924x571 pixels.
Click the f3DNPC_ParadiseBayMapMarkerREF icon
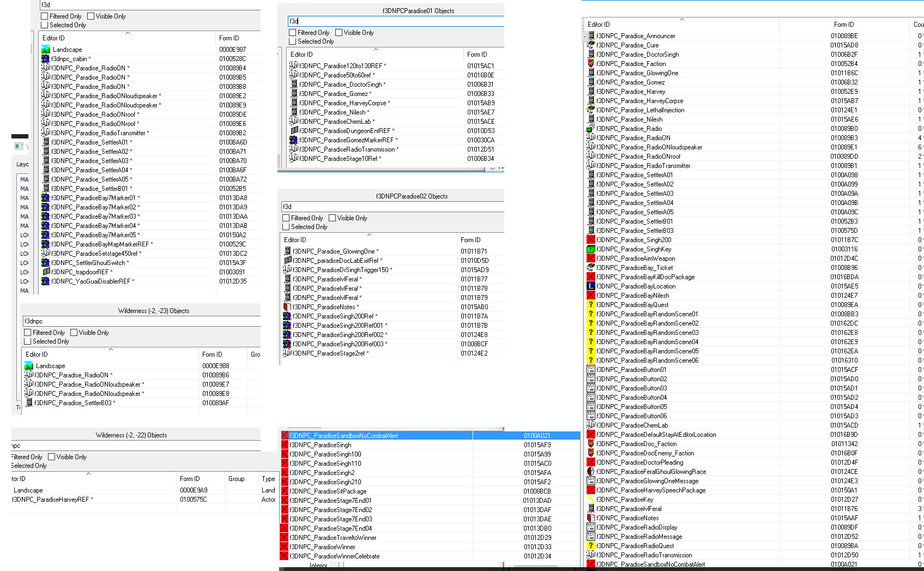coord(46,244)
